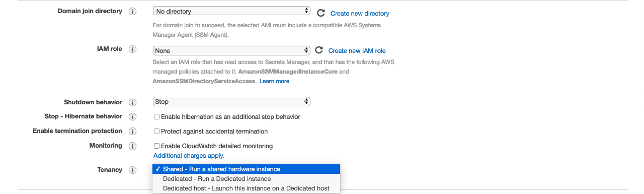Click the Monitoring info icon
The width and height of the screenshot is (644, 194).
133,146
